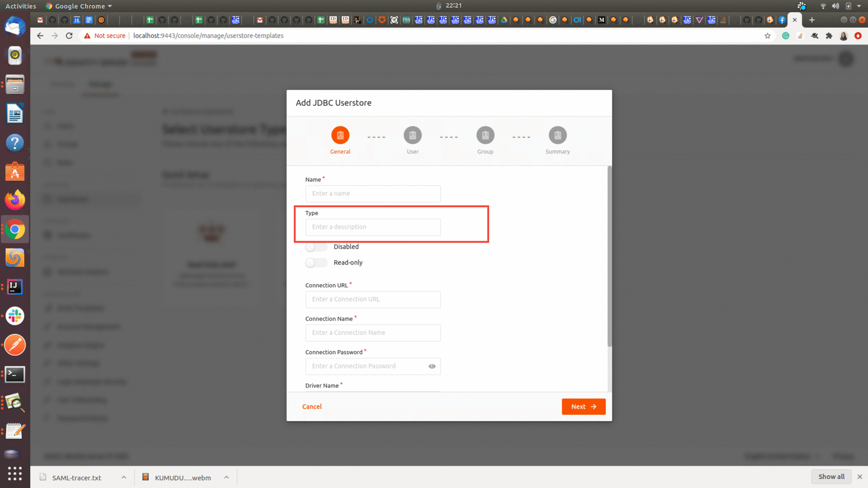Viewport: 868px width, 488px height.
Task: Open the text editor from the dock
Action: pyautogui.click(x=15, y=431)
